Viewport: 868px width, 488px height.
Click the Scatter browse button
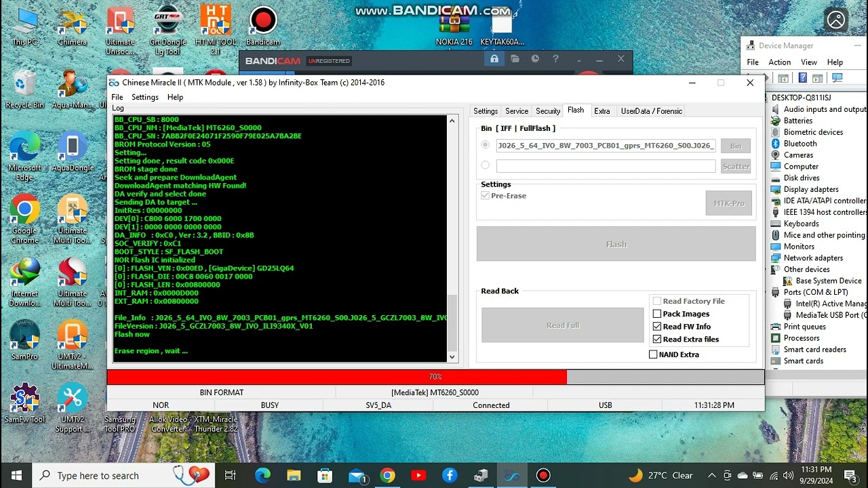point(736,166)
